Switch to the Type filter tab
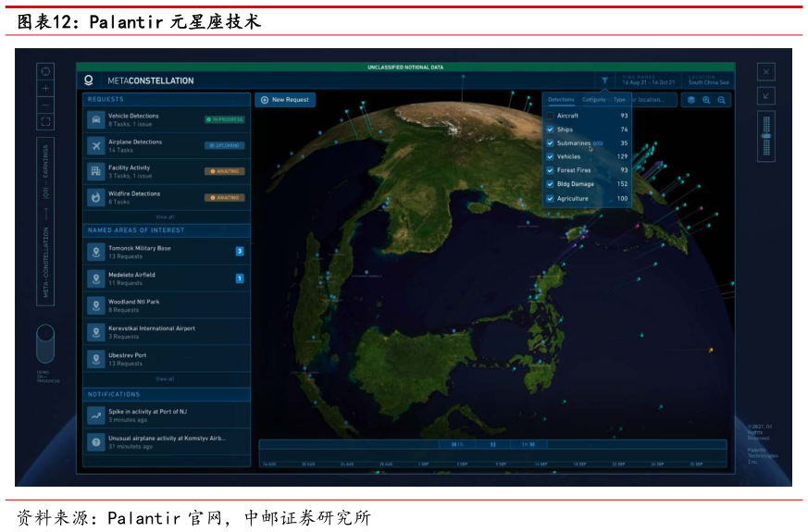 coord(619,99)
